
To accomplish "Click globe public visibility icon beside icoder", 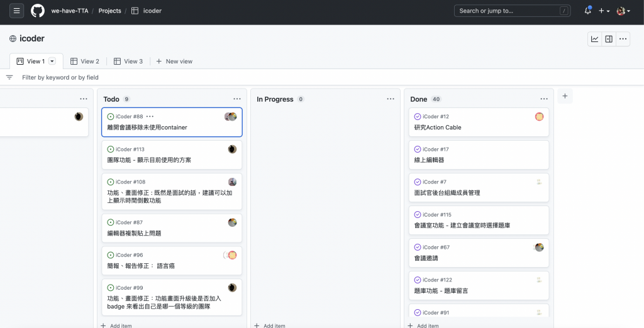I will [x=13, y=38].
